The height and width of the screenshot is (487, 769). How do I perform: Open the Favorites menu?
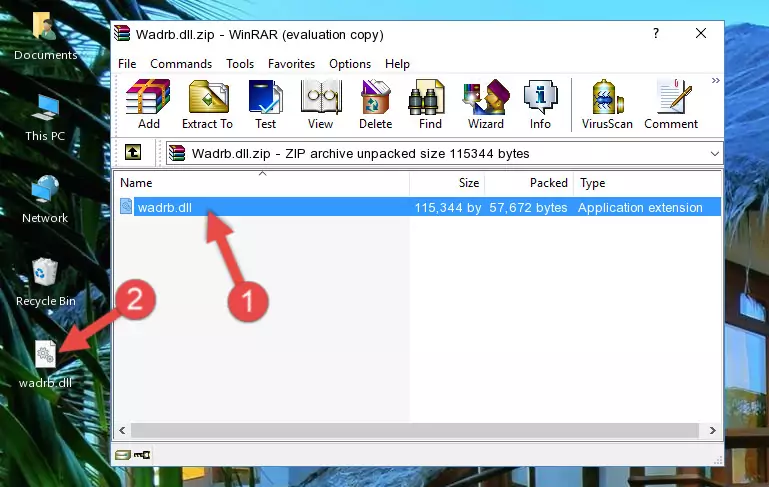291,64
